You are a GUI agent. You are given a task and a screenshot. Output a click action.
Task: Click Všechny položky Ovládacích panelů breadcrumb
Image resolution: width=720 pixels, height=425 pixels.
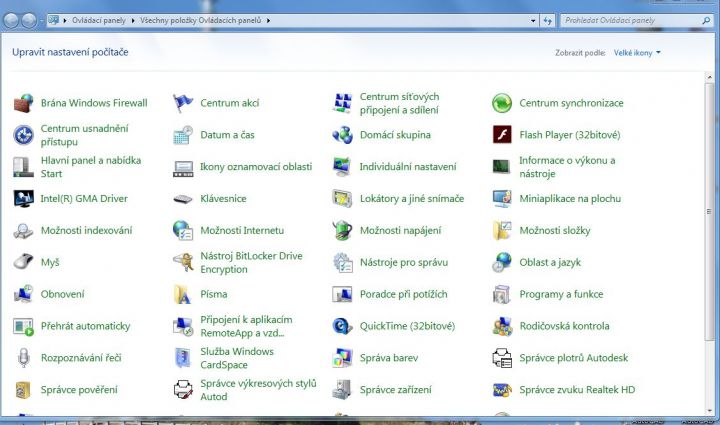[201, 21]
